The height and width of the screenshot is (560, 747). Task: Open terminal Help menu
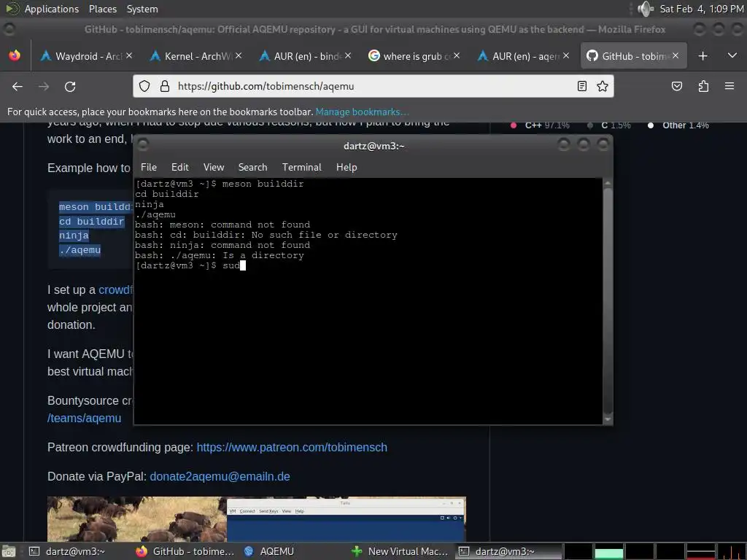[347, 167]
